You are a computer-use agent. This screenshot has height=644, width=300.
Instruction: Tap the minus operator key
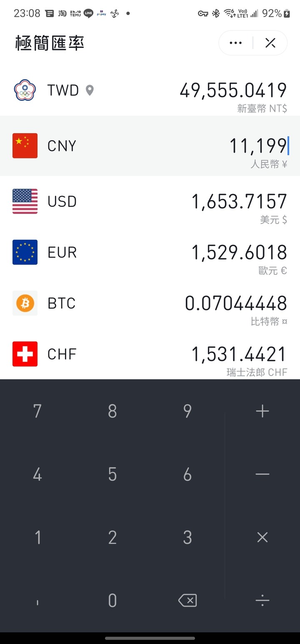pos(262,474)
